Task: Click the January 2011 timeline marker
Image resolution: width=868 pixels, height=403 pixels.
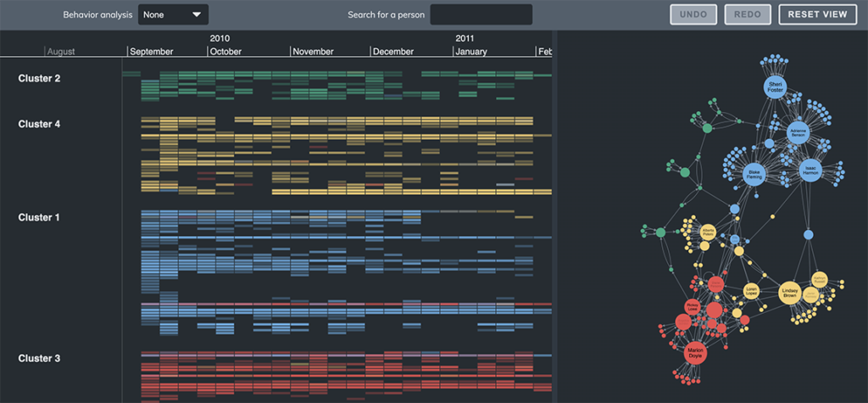Action: (x=471, y=52)
